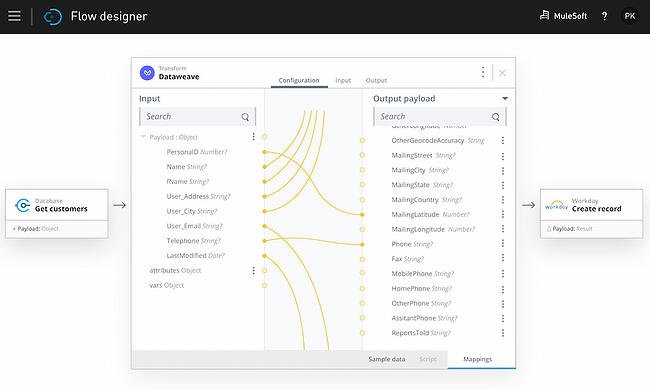Switch to the Input tab
This screenshot has height=390, width=650.
[x=343, y=80]
